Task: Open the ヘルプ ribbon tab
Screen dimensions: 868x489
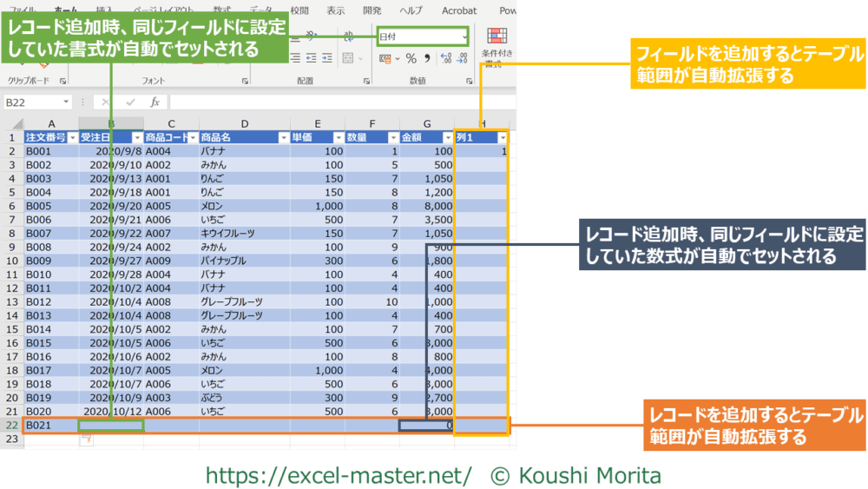Action: click(411, 10)
